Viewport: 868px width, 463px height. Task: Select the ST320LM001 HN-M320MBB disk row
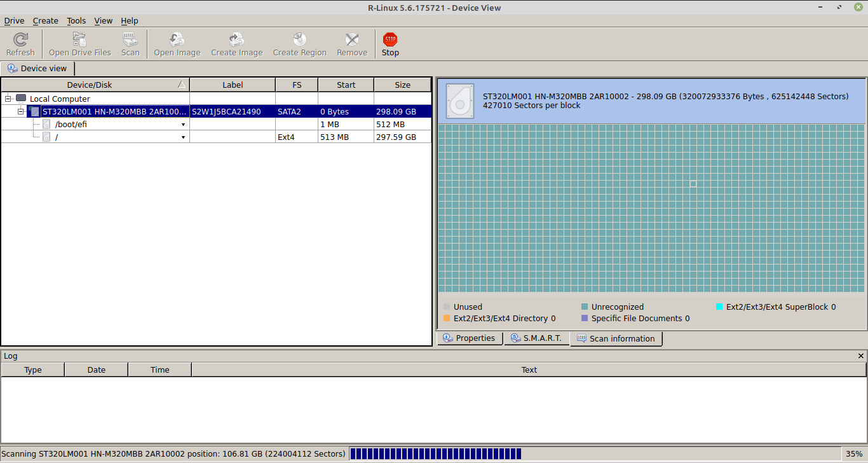point(216,111)
